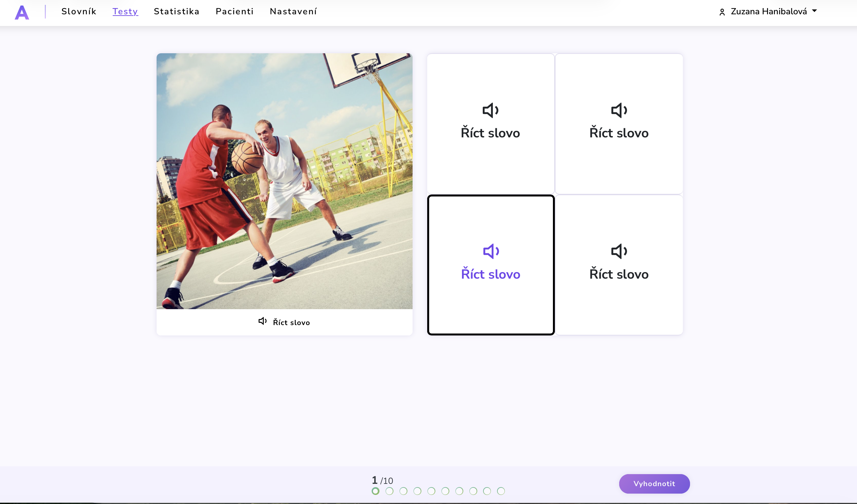Click purple speaker icon in selected card

click(x=491, y=251)
